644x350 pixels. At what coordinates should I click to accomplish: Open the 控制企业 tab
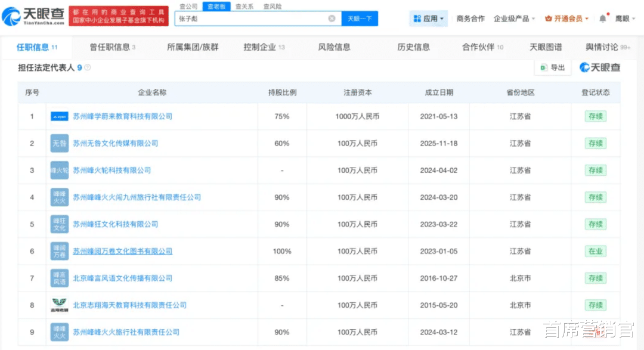pos(264,47)
